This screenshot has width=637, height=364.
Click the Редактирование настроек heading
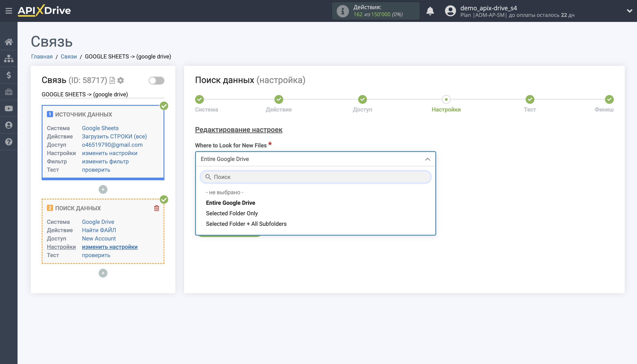click(239, 129)
